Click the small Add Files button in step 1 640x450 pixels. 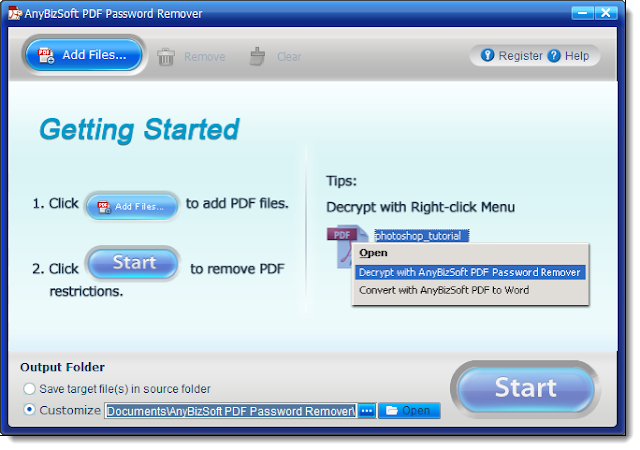[x=132, y=206]
